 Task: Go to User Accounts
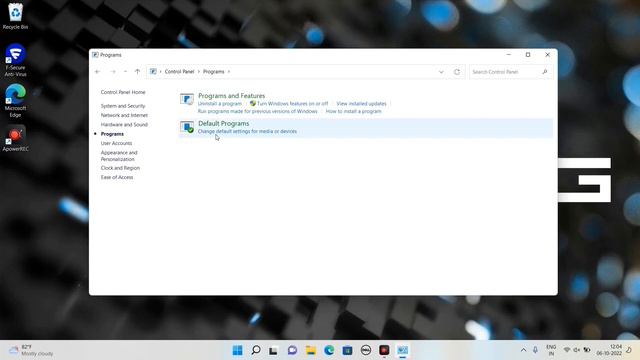click(116, 143)
